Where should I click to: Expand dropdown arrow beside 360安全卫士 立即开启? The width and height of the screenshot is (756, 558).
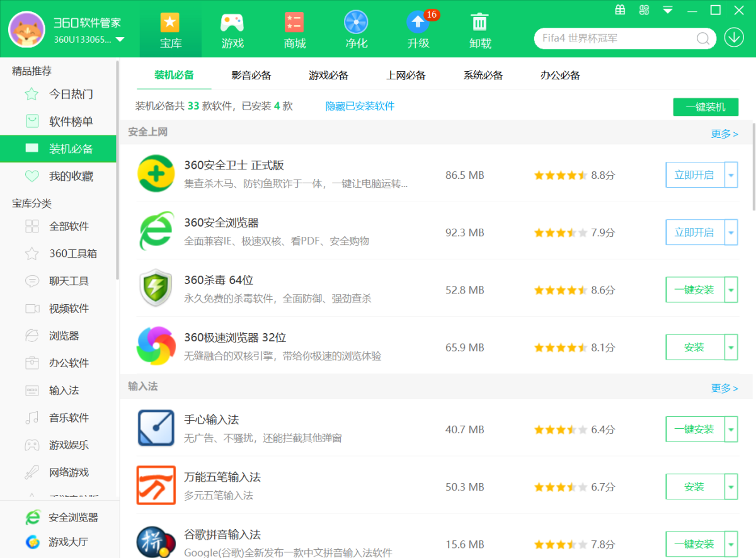point(731,175)
